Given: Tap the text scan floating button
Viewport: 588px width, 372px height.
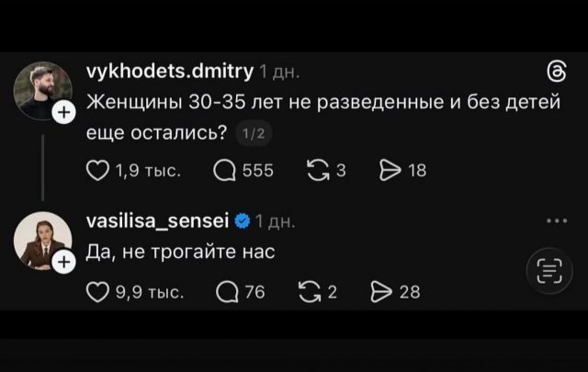Looking at the screenshot, I should (549, 271).
